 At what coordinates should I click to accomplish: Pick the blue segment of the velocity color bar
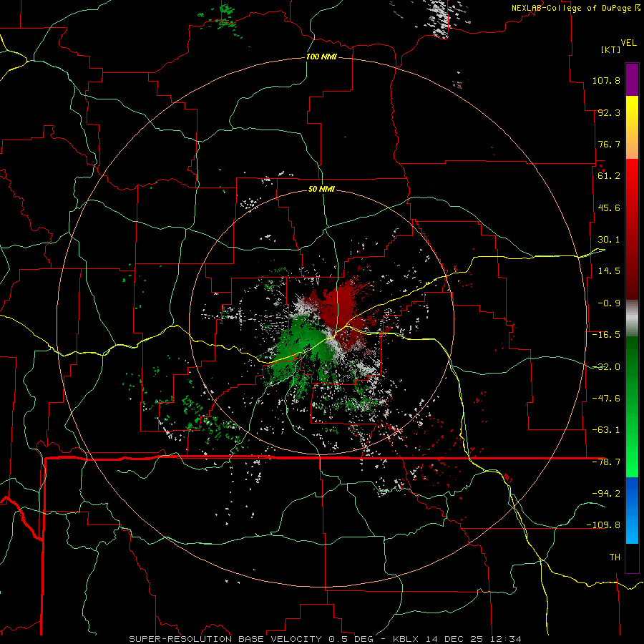point(632,510)
